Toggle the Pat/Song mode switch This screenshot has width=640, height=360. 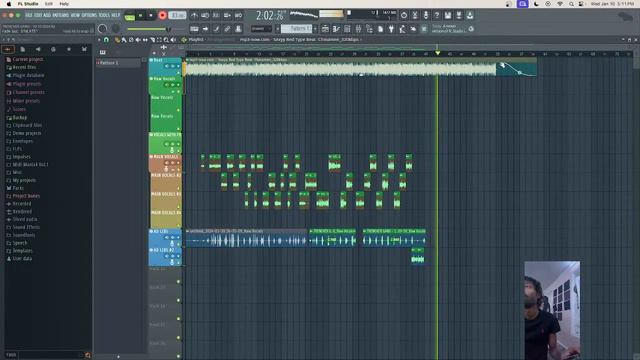[x=129, y=16]
